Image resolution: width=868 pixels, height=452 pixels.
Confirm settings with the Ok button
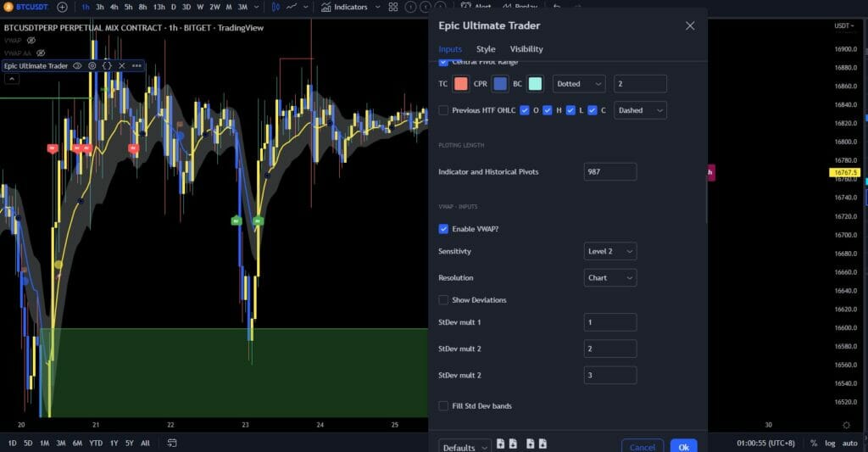point(684,446)
